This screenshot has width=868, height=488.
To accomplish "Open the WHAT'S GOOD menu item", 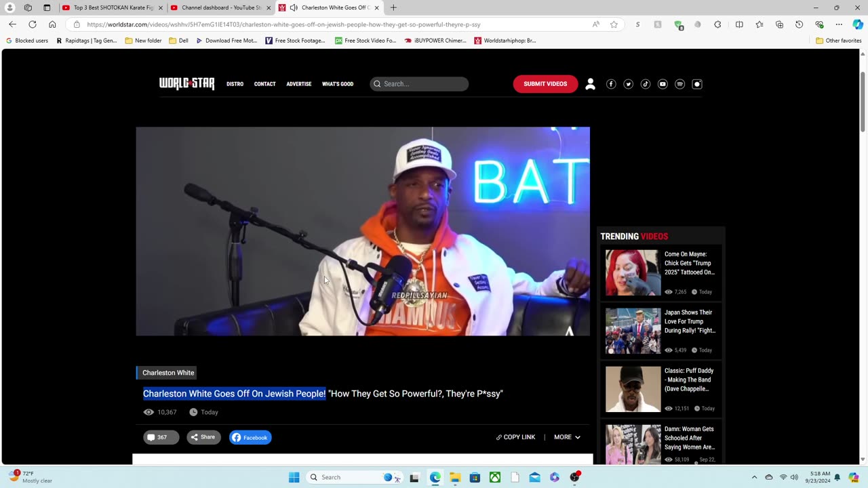I will [338, 84].
